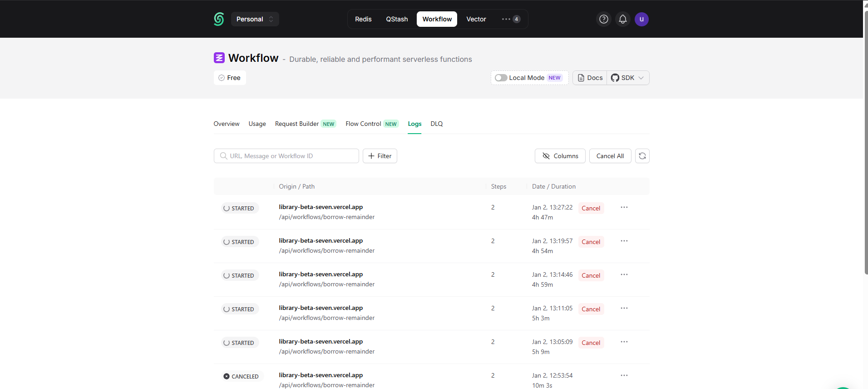
Task: Click the Free plan badge
Action: 230,78
